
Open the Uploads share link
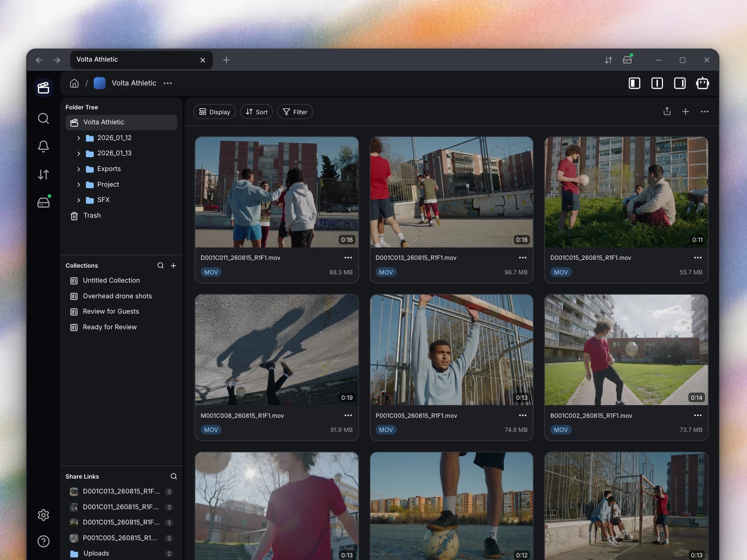121,553
